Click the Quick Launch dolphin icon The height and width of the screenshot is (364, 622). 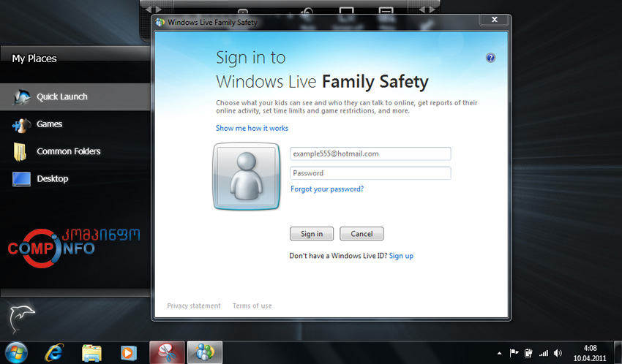(x=21, y=96)
